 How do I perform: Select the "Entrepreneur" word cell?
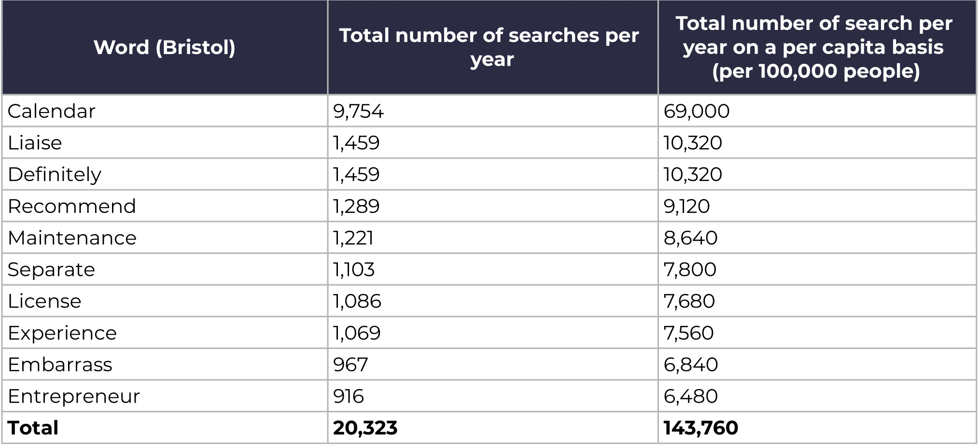click(74, 396)
